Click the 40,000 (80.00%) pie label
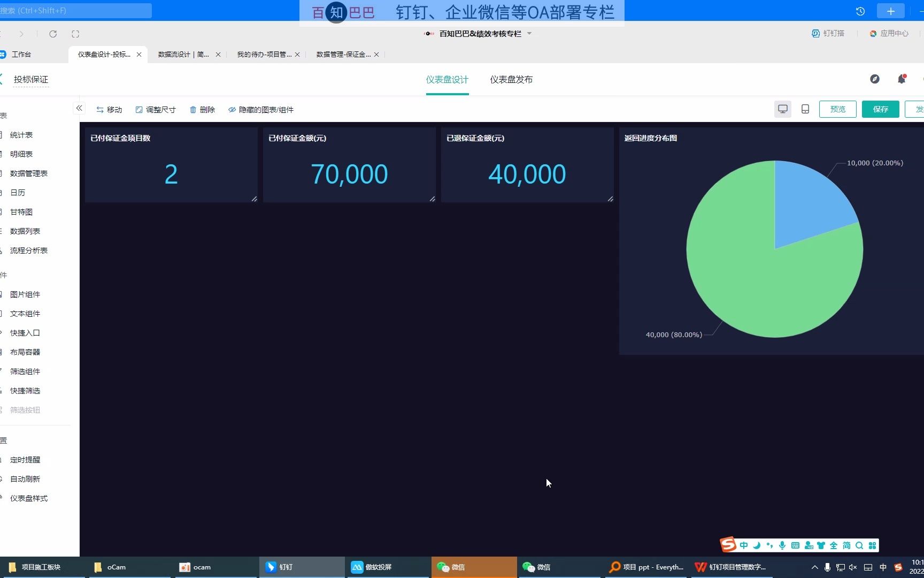This screenshot has height=578, width=924. pos(674,335)
